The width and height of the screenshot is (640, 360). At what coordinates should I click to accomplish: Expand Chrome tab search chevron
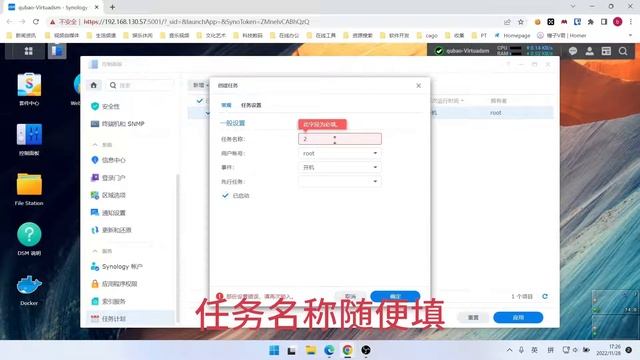click(573, 7)
